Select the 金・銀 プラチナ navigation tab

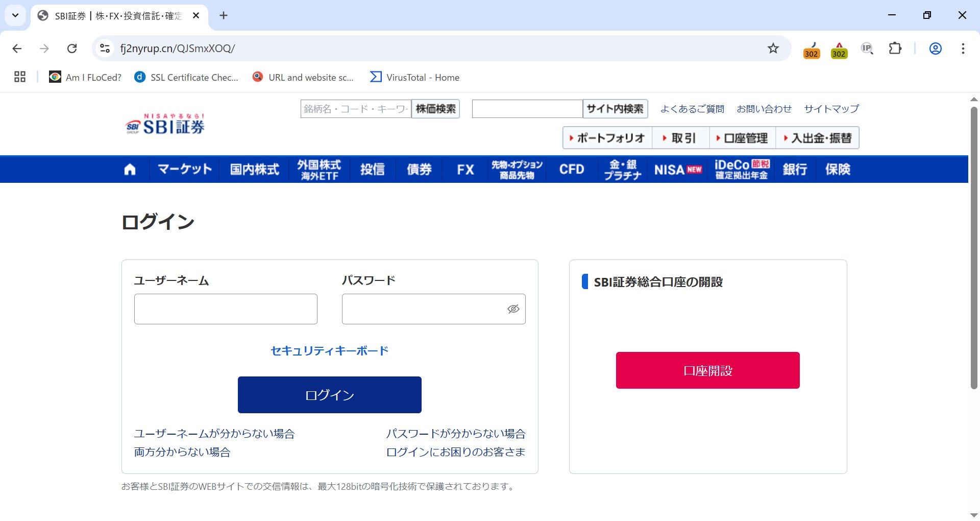coord(623,169)
